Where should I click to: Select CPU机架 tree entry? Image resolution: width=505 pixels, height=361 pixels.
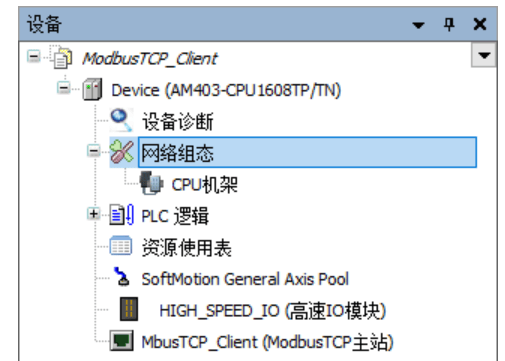(205, 184)
